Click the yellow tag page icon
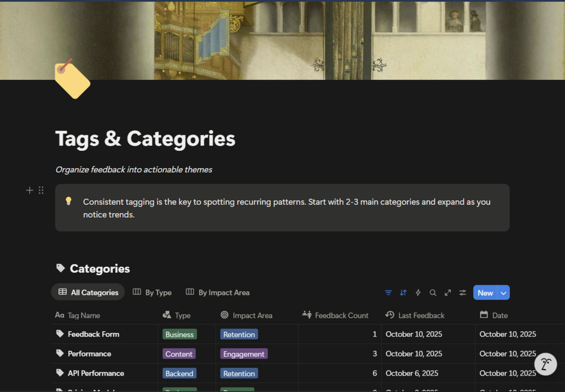 coord(72,79)
